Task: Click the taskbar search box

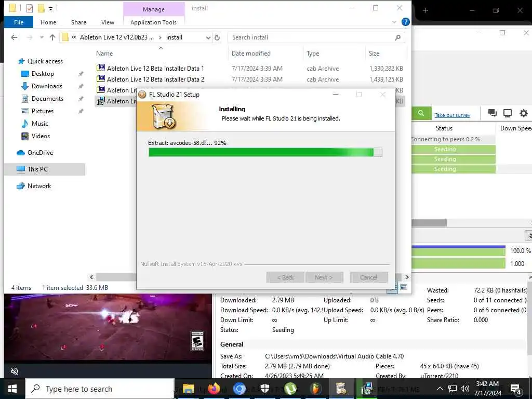Action: click(x=100, y=389)
